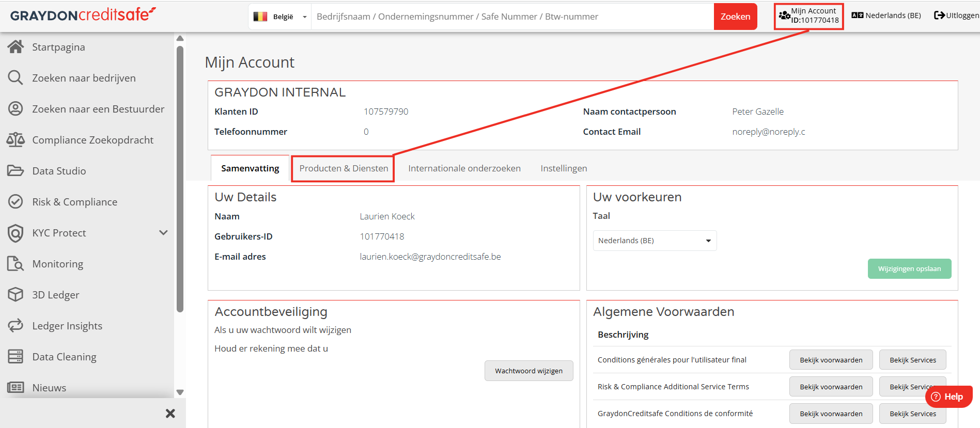
Task: Click the Wijzigingen opslaan button
Action: (x=909, y=268)
